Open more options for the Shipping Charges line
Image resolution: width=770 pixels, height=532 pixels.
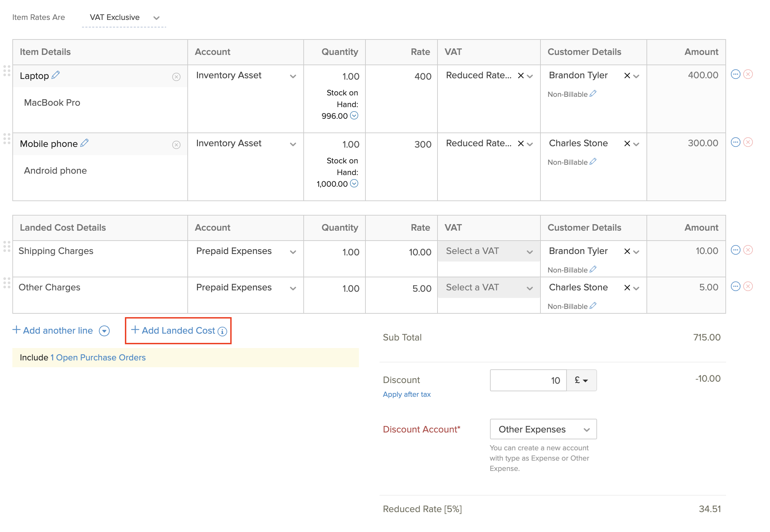click(x=735, y=250)
